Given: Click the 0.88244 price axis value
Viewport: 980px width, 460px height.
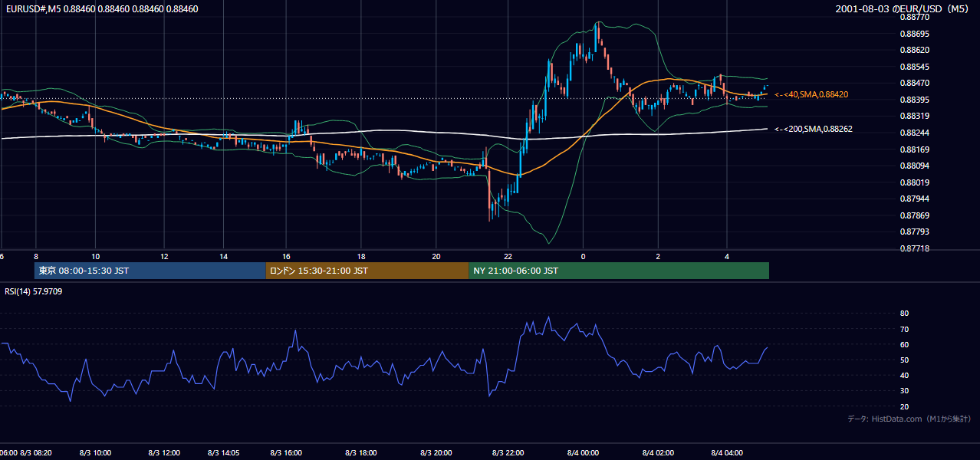Looking at the screenshot, I should coord(915,133).
